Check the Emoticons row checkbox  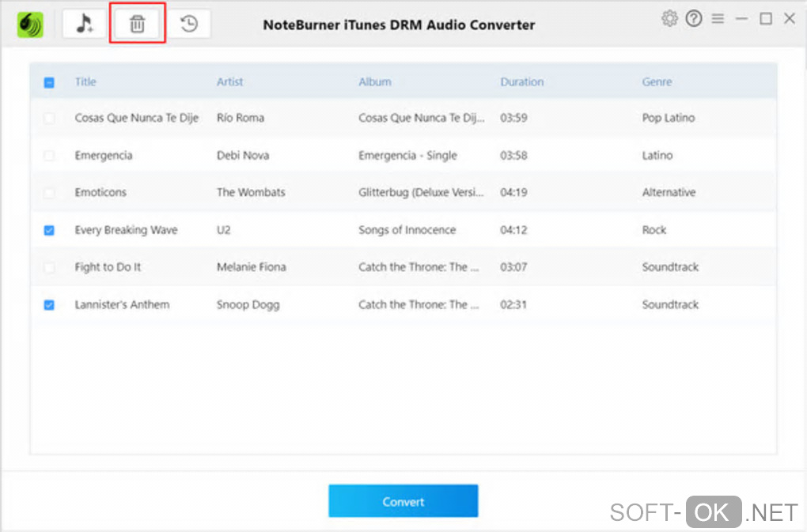[x=49, y=193]
